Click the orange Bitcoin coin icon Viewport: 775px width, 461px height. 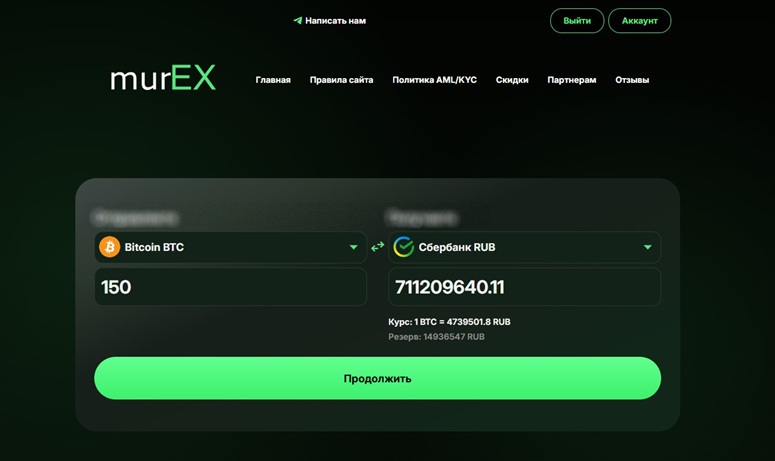tap(110, 247)
